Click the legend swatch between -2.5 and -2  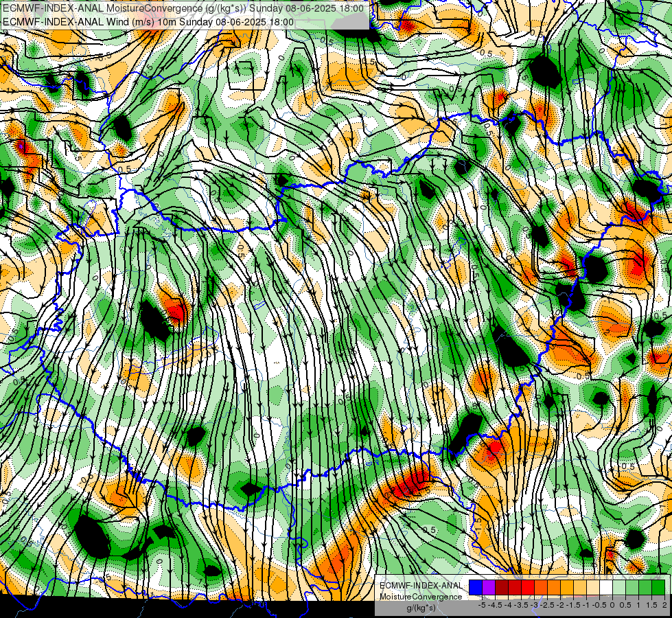coord(554,587)
